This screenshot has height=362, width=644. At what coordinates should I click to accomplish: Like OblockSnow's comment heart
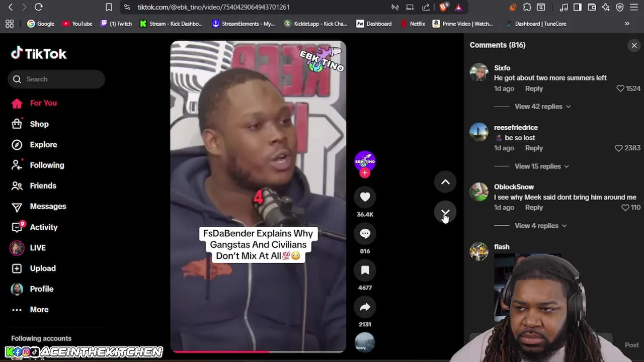(625, 207)
